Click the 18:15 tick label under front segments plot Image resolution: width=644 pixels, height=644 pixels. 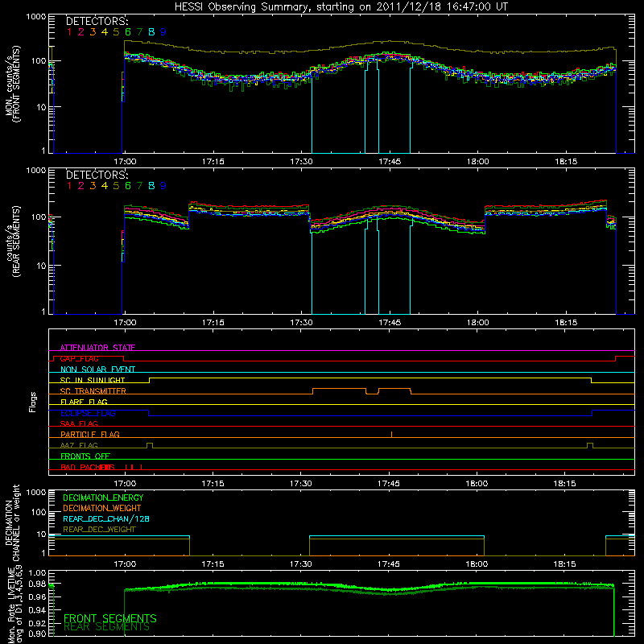pos(566,162)
